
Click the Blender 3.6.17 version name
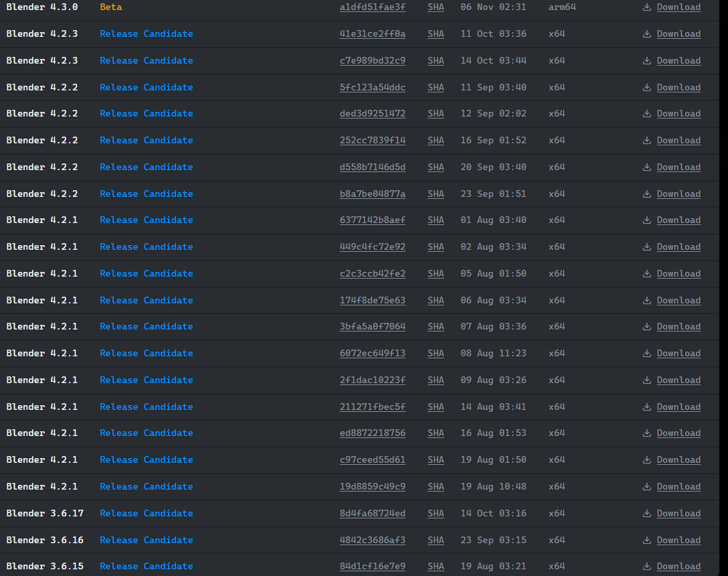point(45,513)
